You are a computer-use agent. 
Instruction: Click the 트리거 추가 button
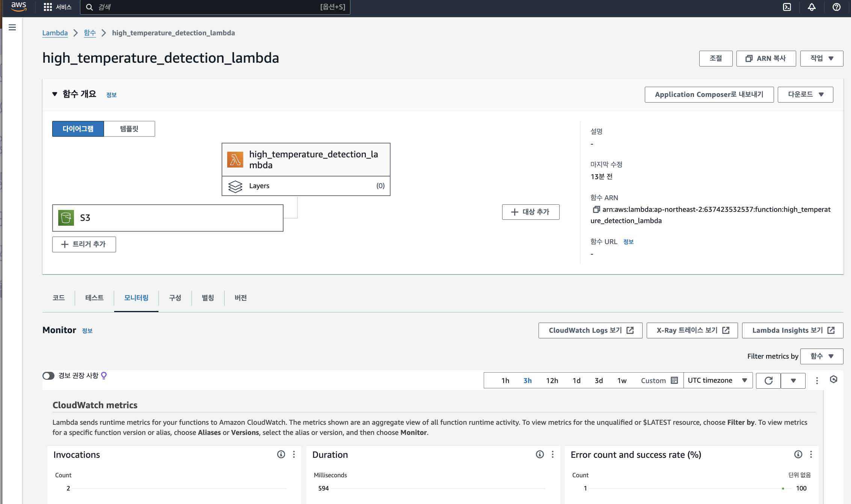pyautogui.click(x=84, y=244)
